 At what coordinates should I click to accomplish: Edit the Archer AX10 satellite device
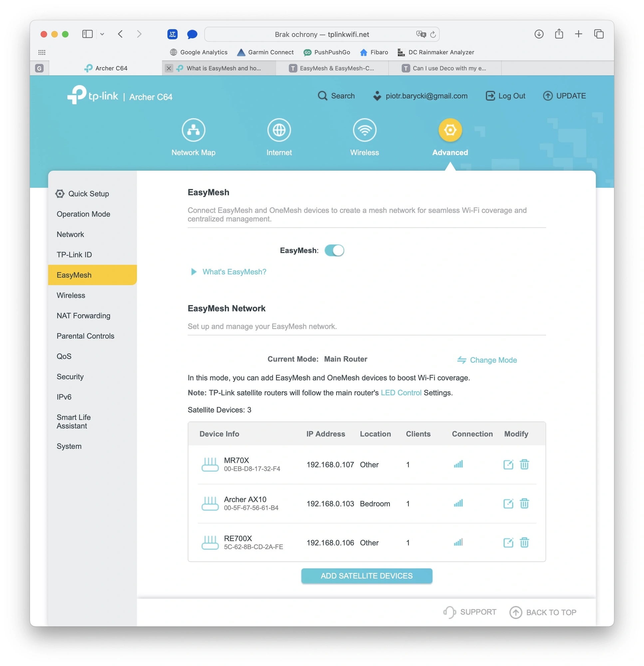point(508,503)
